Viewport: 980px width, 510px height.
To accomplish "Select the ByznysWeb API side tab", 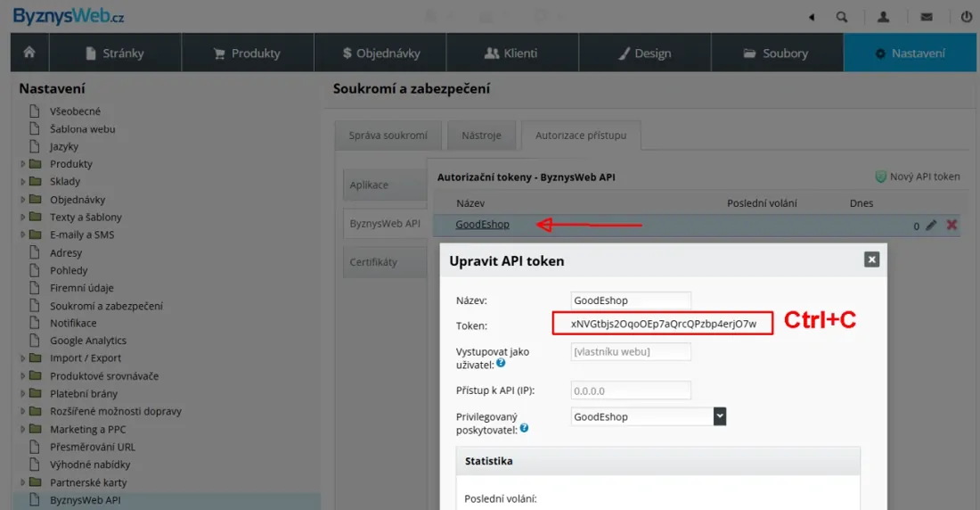I will [x=385, y=224].
